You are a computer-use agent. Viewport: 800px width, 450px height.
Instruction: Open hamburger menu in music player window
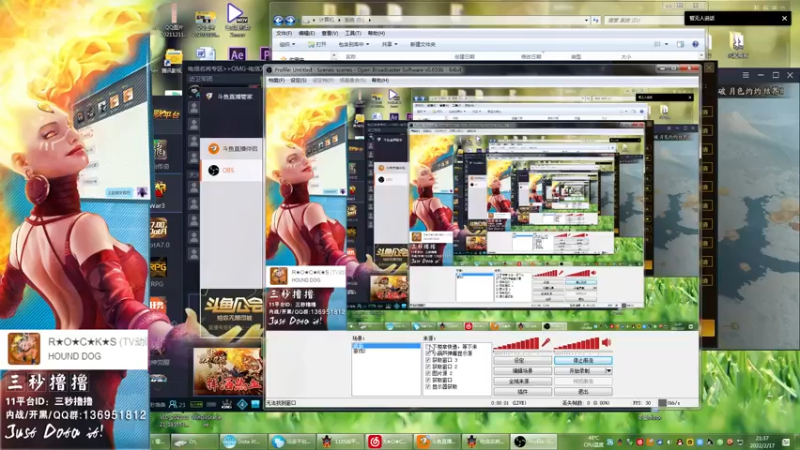coord(745,75)
